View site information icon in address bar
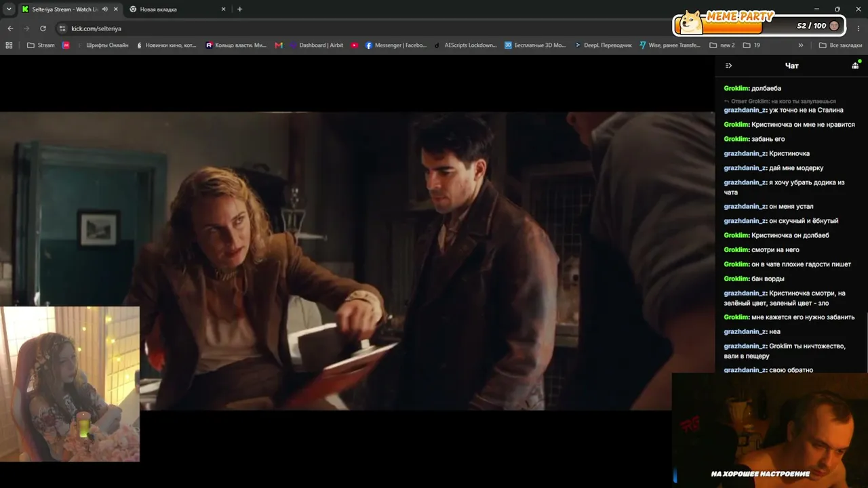 tap(62, 28)
